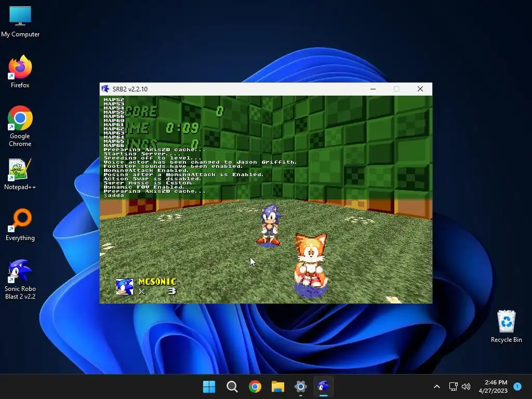Viewport: 532px width, 399px height.
Task: Launch Everything search desktop shortcut
Action: (20, 224)
